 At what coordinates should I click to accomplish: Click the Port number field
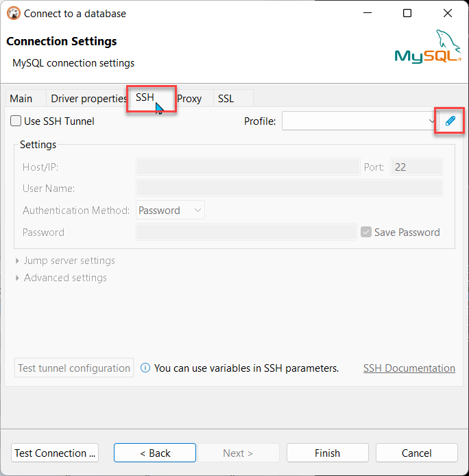pyautogui.click(x=416, y=167)
